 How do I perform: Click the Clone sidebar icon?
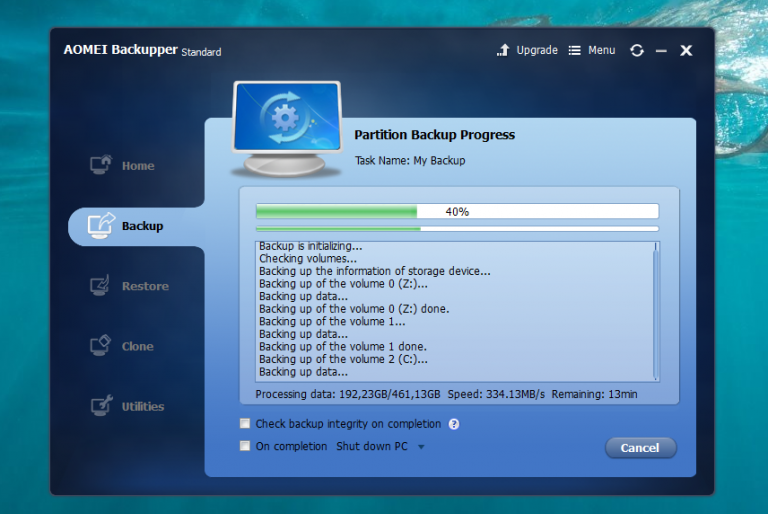coord(100,346)
